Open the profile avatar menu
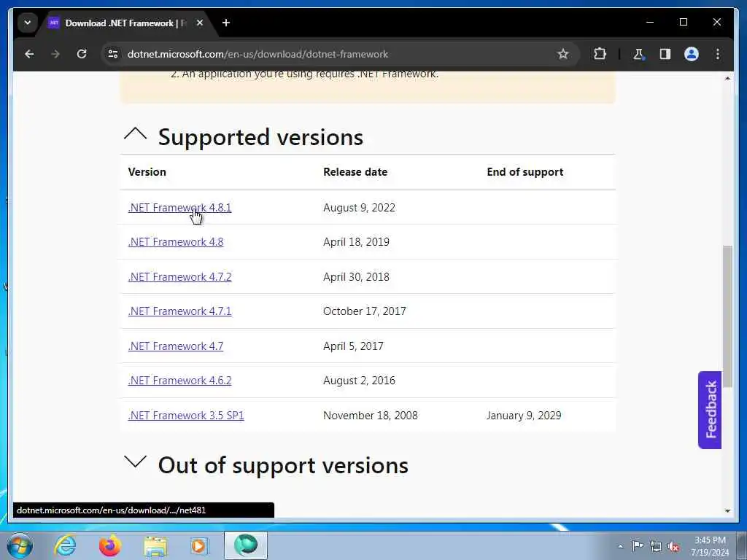Image resolution: width=747 pixels, height=560 pixels. tap(692, 54)
